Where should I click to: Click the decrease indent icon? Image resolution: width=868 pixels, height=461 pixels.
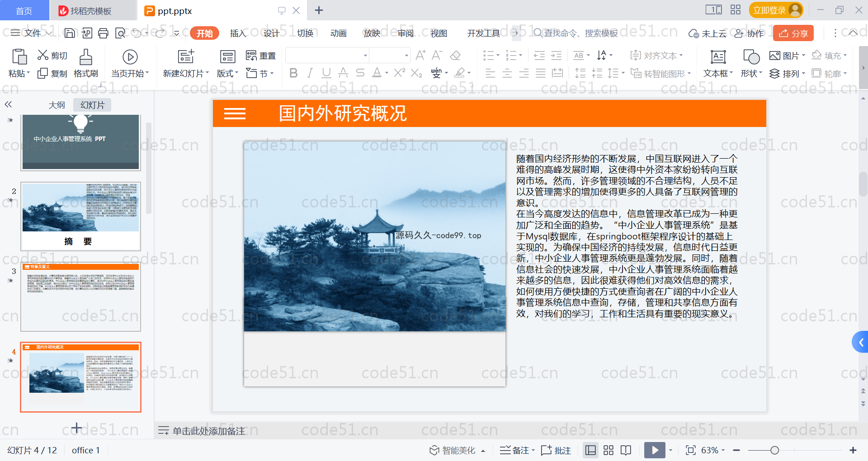click(539, 56)
